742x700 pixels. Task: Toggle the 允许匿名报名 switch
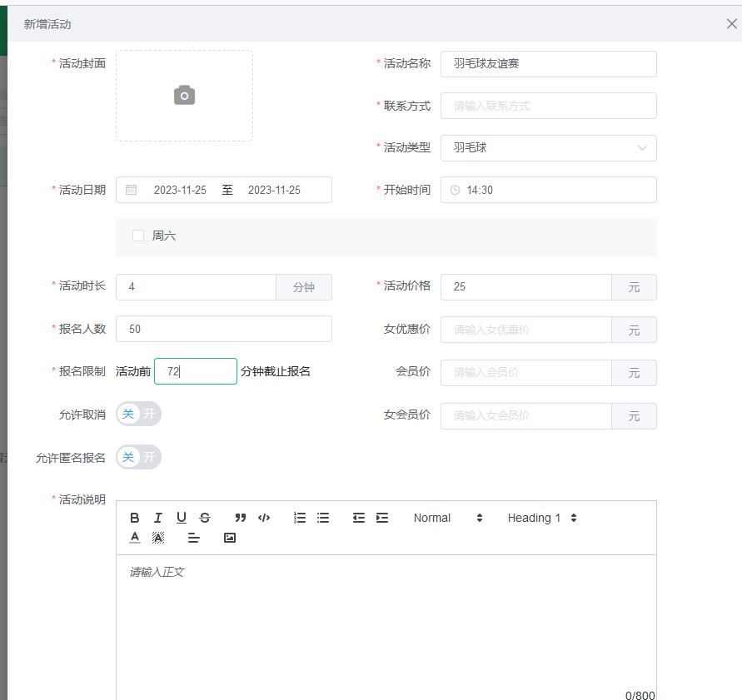point(138,457)
